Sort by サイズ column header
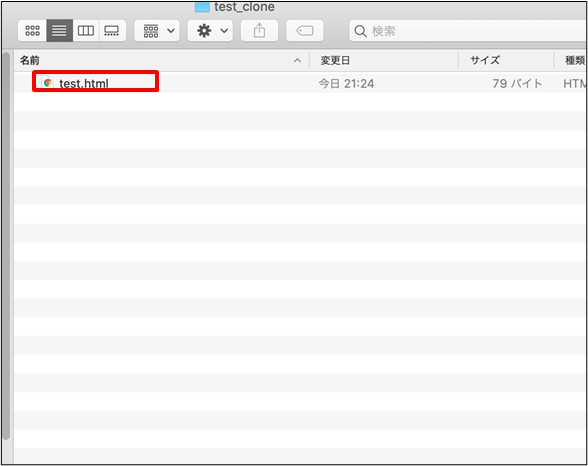This screenshot has width=588, height=466. pos(485,60)
